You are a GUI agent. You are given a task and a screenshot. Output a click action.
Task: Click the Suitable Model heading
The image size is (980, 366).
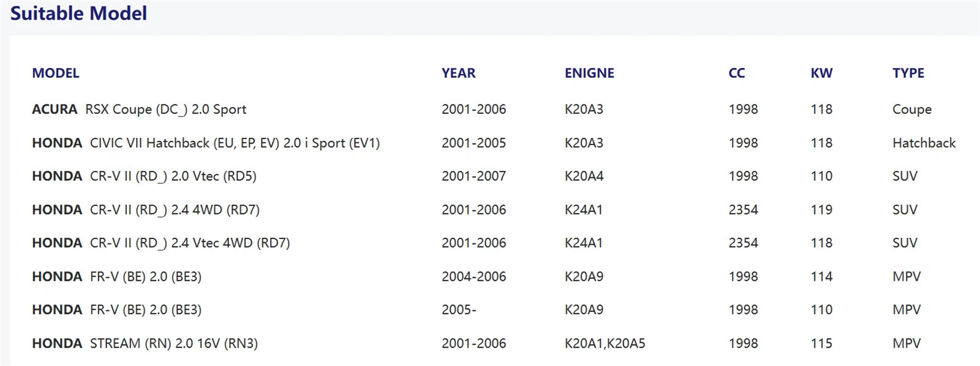78,13
